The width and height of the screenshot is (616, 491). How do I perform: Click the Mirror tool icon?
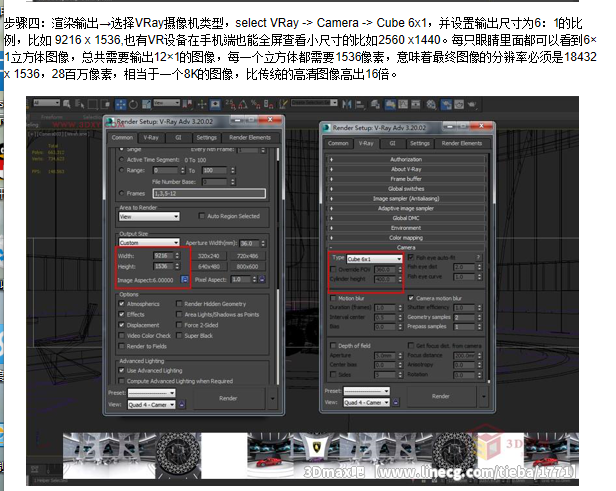347,104
